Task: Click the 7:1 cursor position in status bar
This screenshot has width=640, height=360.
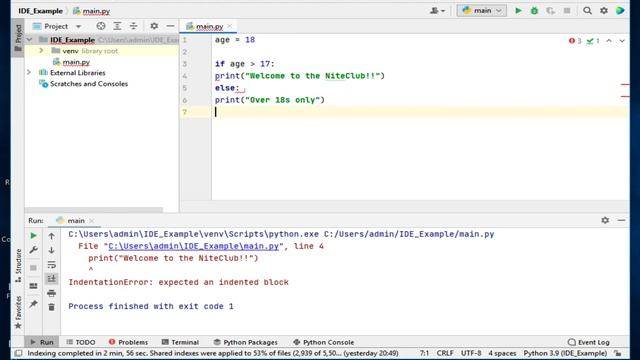Action: click(424, 353)
